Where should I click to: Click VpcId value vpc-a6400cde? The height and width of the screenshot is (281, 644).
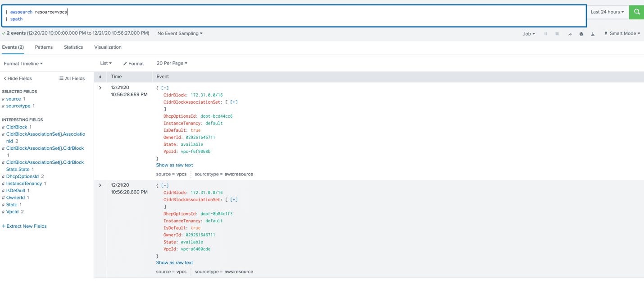coord(195,249)
